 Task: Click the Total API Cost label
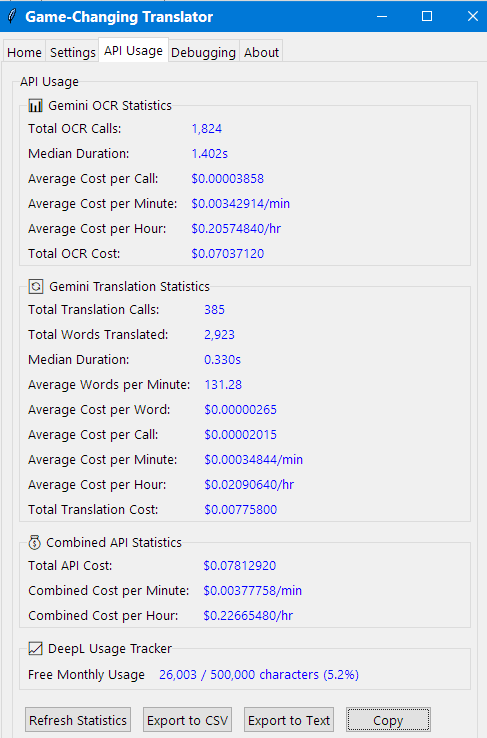(70, 565)
